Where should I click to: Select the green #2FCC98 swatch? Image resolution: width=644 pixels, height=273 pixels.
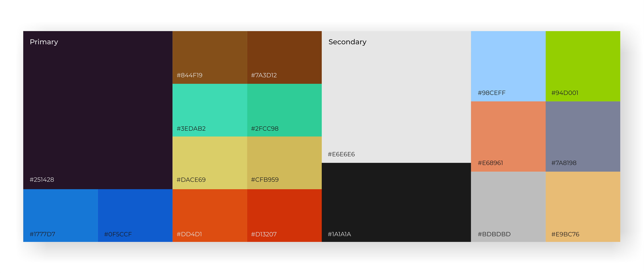284,110
